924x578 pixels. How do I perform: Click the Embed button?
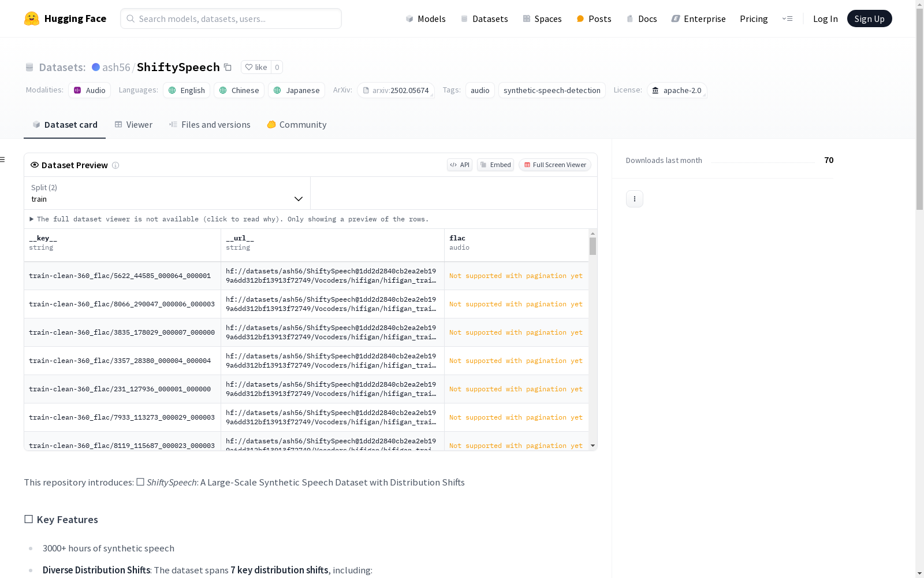point(495,165)
